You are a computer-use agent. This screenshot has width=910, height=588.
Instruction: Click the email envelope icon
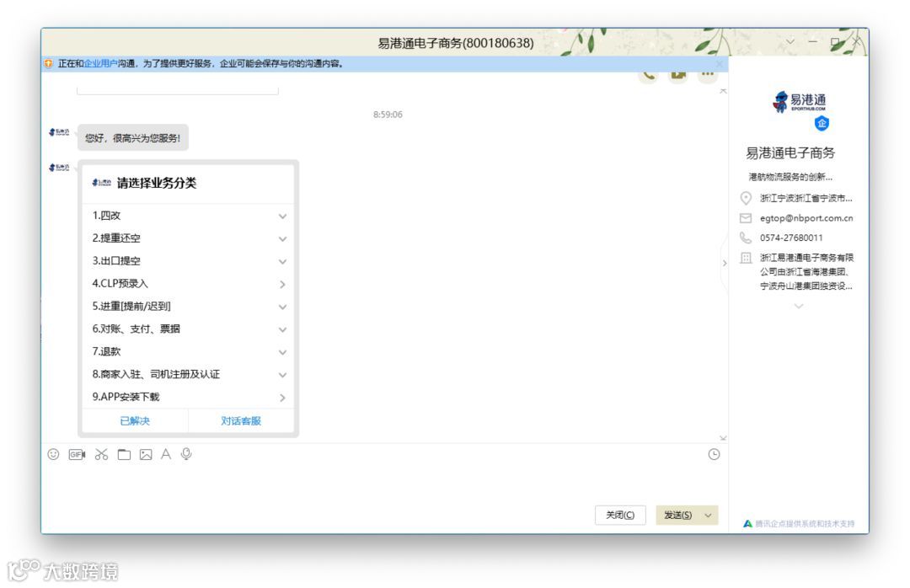746,218
